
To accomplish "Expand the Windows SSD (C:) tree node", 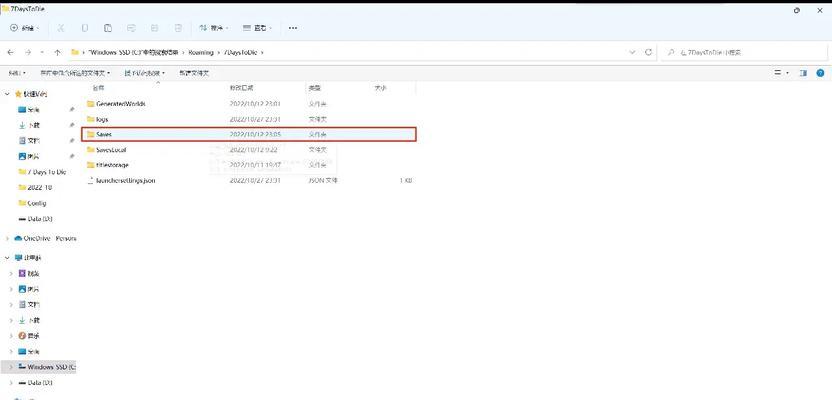I will [x=11, y=367].
